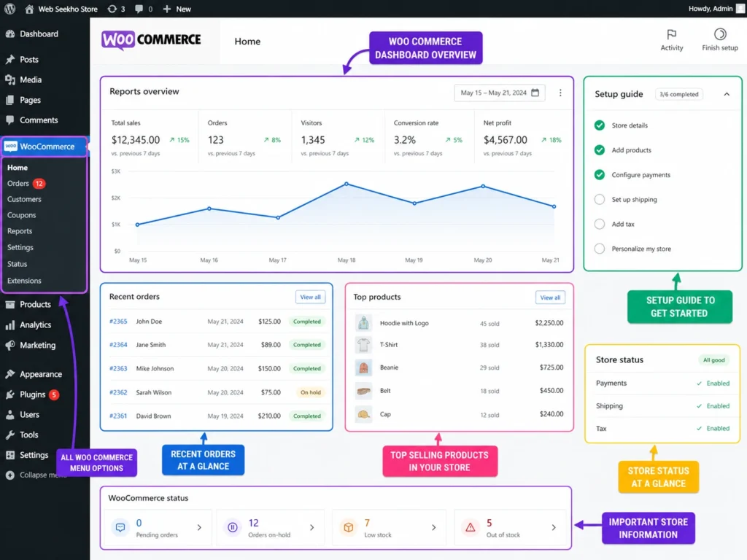The height and width of the screenshot is (560, 747).
Task: Click the Pending orders chat icon
Action: (x=120, y=527)
